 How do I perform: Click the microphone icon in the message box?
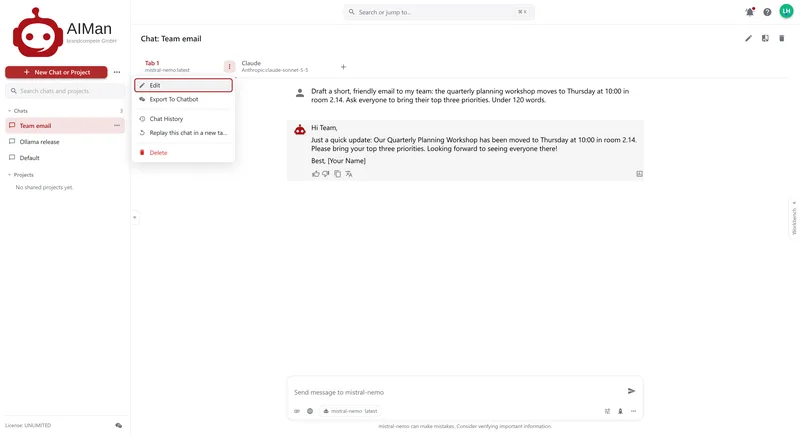(620, 411)
